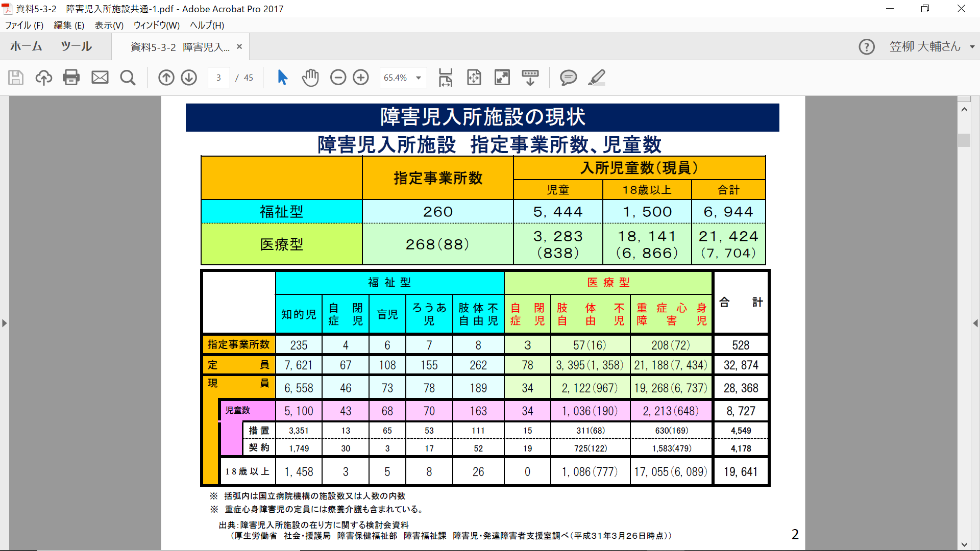Click the page number input field
The image size is (980, 551).
click(218, 78)
